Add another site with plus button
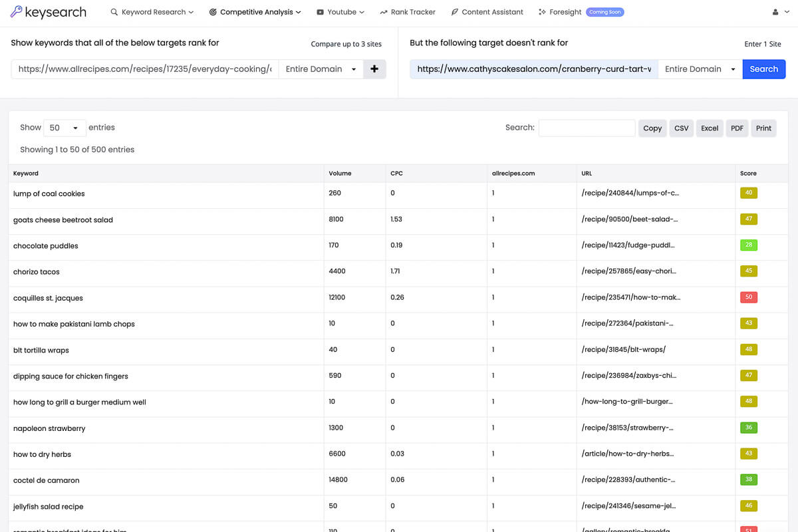 [x=374, y=69]
